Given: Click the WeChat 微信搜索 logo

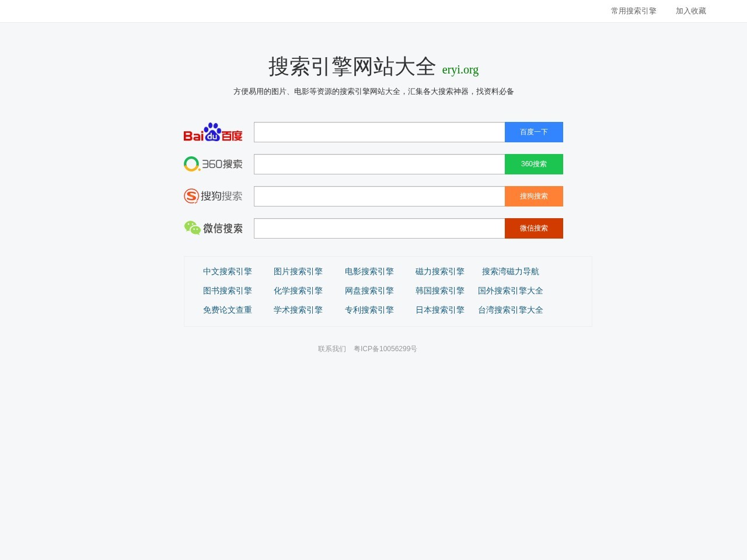Looking at the screenshot, I should coord(214,228).
